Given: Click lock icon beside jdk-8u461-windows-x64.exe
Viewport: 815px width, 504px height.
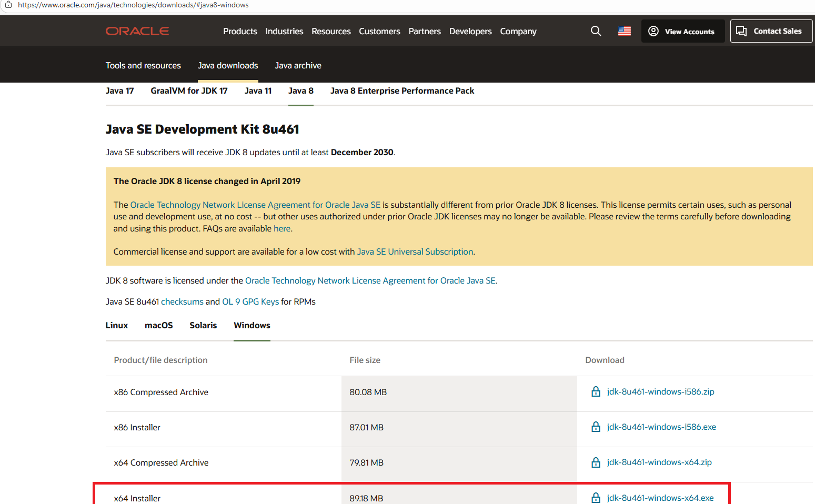Looking at the screenshot, I should click(596, 498).
